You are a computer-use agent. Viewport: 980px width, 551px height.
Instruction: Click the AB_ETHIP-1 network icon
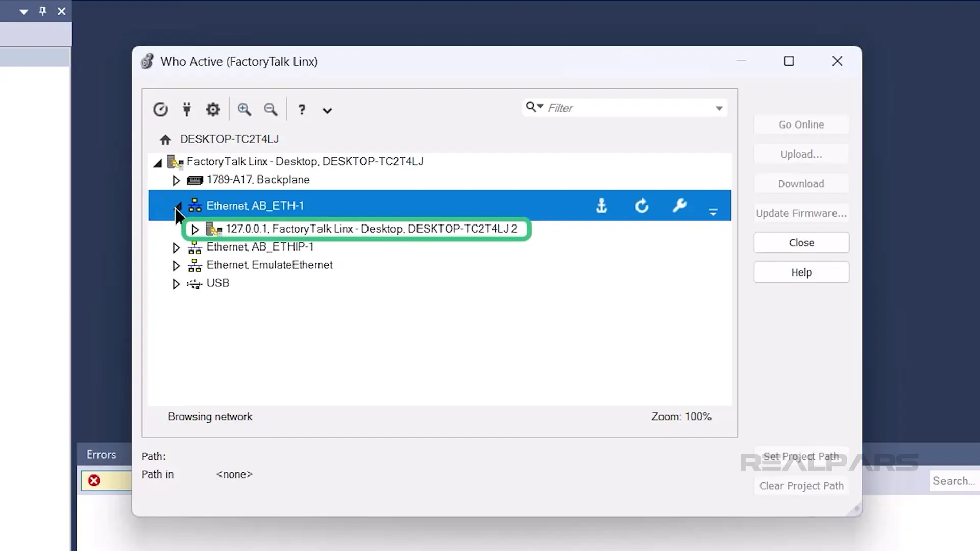pyautogui.click(x=195, y=247)
